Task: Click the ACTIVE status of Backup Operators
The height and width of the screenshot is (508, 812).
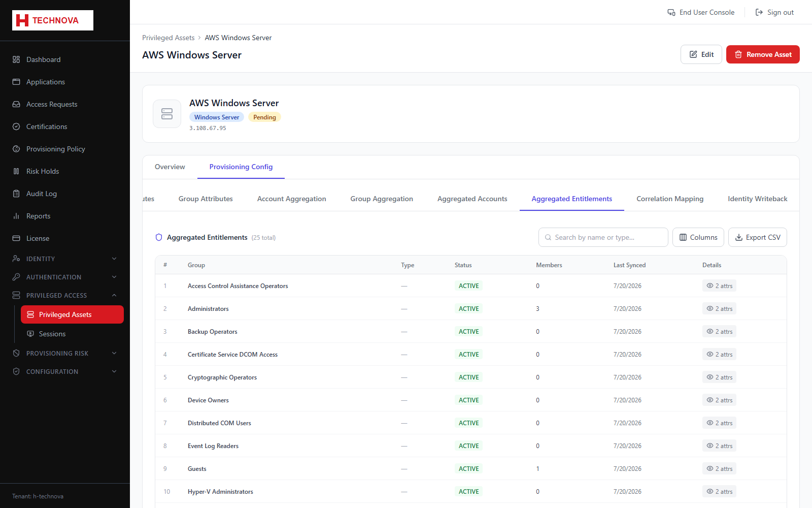Action: pos(469,331)
